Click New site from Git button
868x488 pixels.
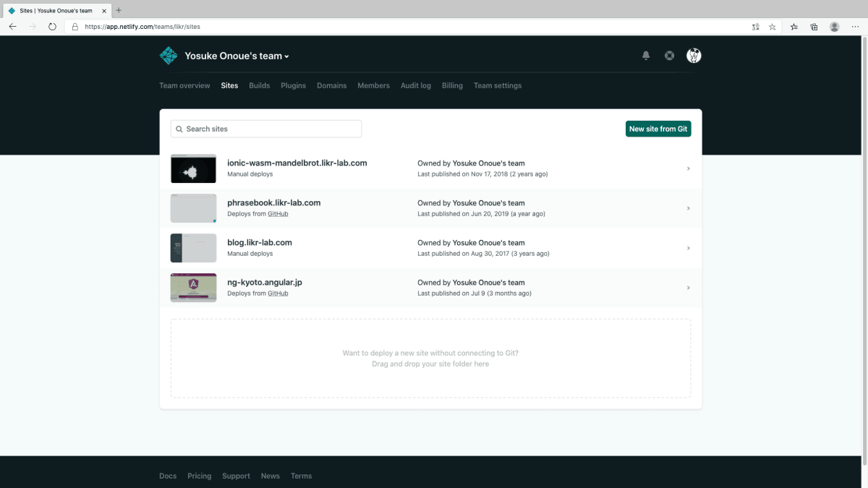point(658,129)
